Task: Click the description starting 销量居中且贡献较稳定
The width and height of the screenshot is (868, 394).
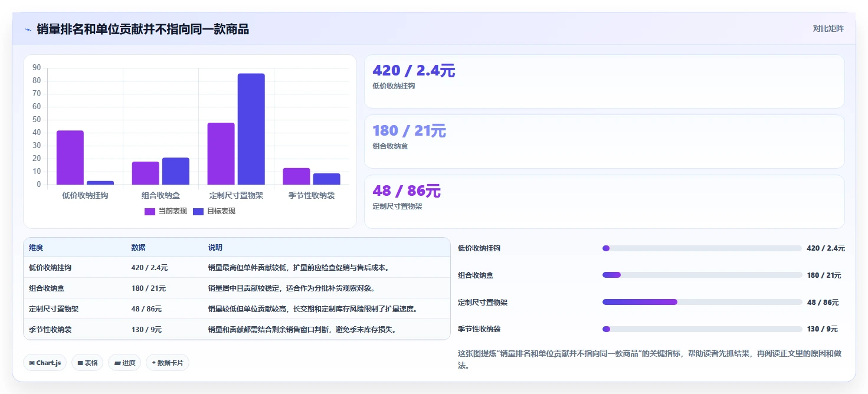Action: (x=291, y=288)
